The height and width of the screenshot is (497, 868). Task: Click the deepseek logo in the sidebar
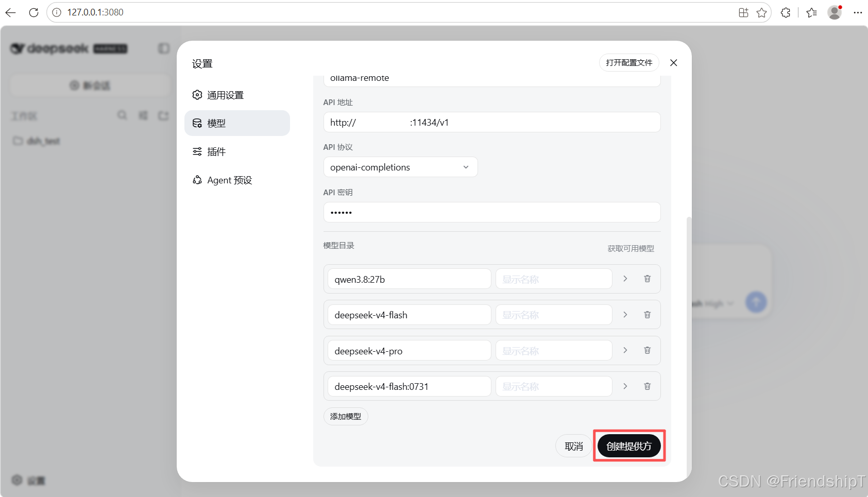[x=69, y=48]
